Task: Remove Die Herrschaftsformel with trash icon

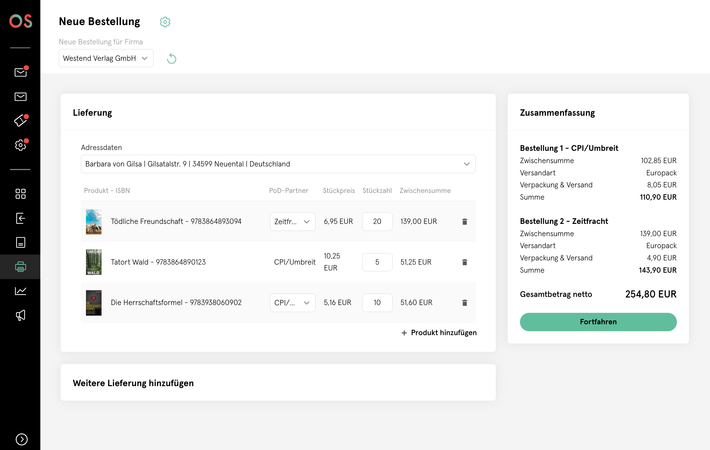Action: (x=465, y=303)
